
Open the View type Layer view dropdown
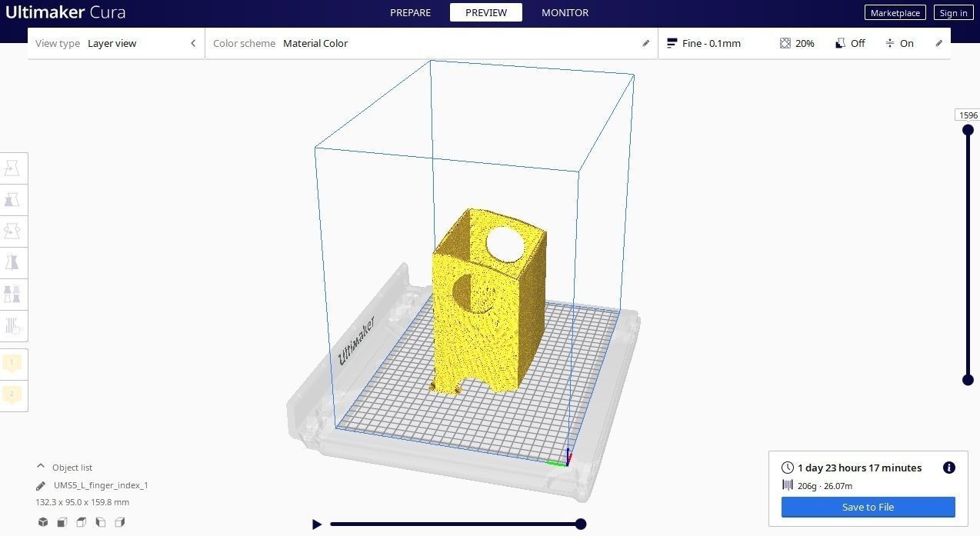[116, 43]
